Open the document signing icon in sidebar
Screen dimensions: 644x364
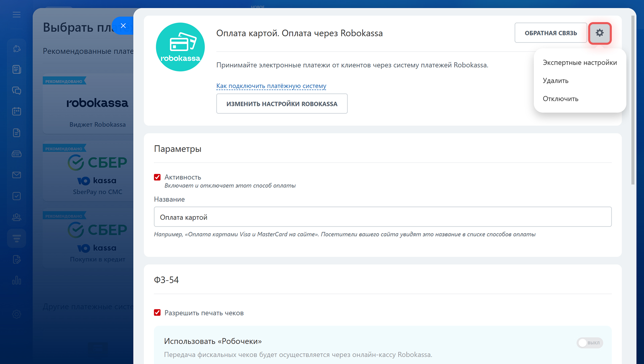[16, 259]
